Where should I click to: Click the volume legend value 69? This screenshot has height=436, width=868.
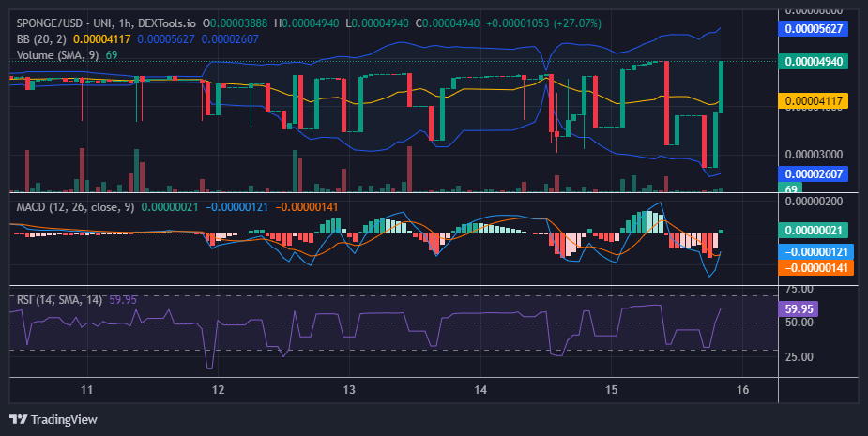(112, 54)
